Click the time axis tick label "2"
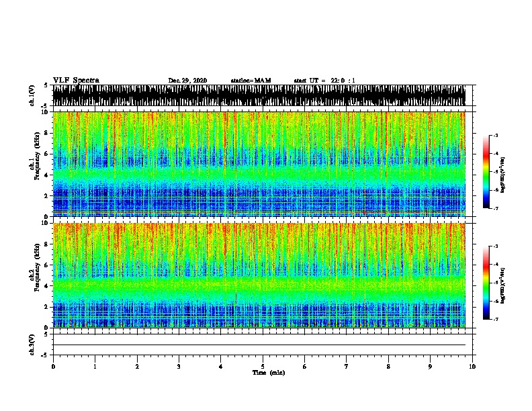This screenshot has width=532, height=411. pyautogui.click(x=137, y=367)
